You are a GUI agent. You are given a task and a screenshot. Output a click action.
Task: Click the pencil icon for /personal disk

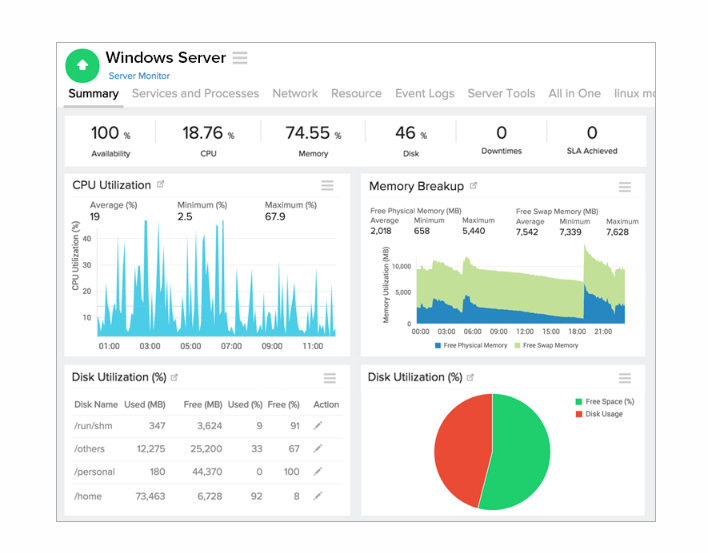[x=319, y=472]
